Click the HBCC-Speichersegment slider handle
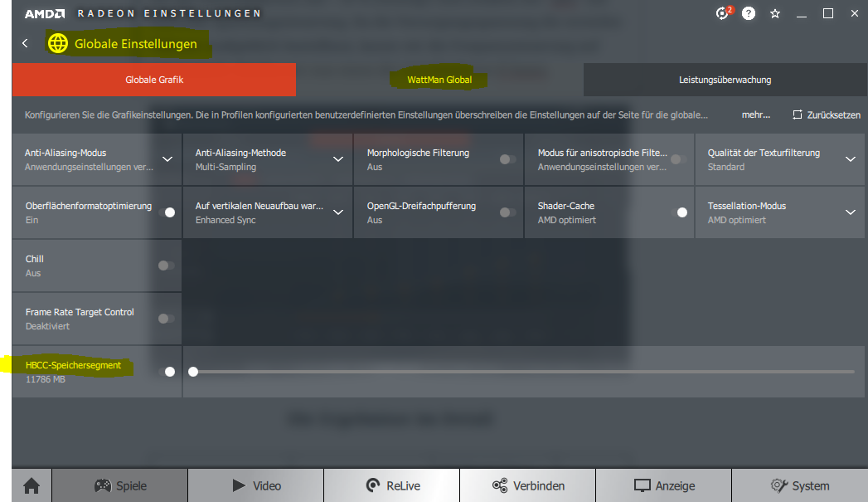 click(x=193, y=372)
